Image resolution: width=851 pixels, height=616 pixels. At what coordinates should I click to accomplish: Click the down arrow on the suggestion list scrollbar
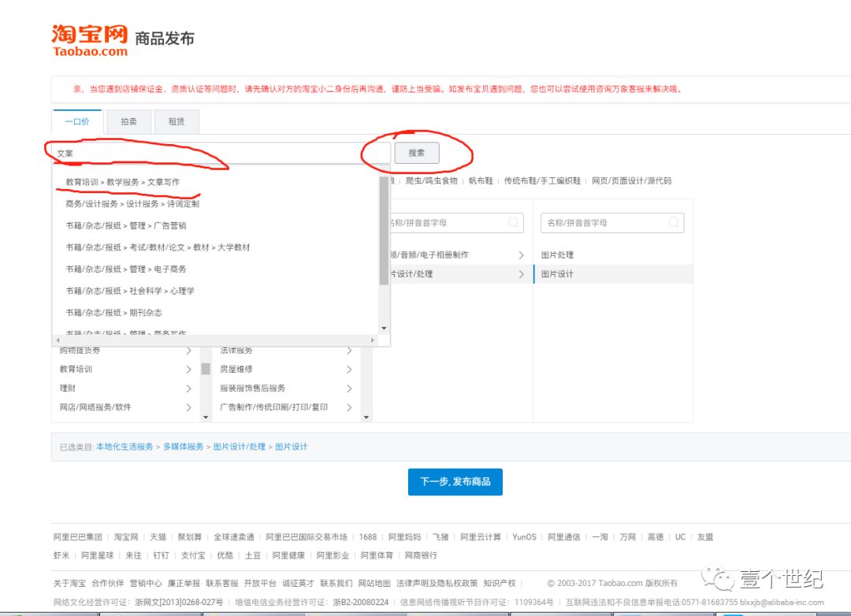pyautogui.click(x=385, y=327)
